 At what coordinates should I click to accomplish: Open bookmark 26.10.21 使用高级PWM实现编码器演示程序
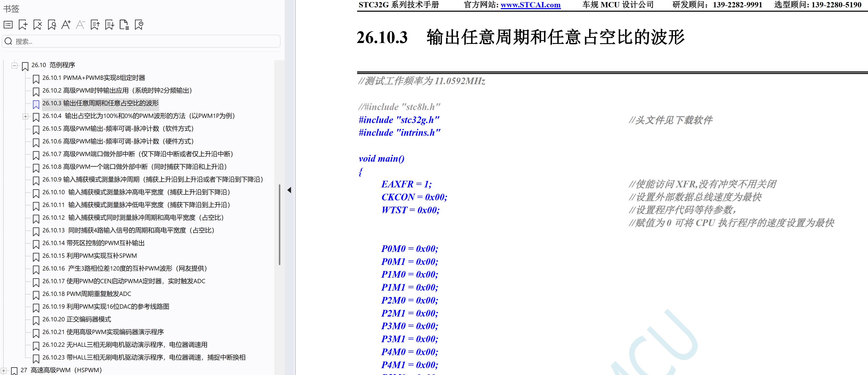point(103,332)
